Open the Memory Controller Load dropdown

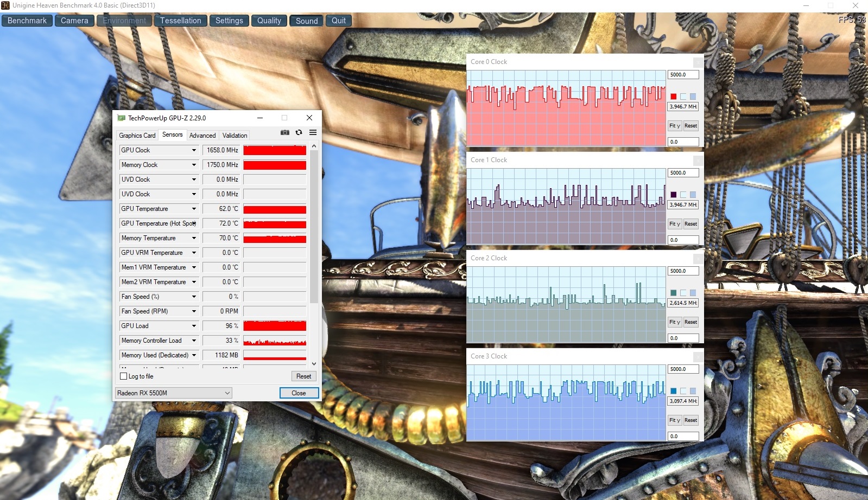pyautogui.click(x=194, y=341)
